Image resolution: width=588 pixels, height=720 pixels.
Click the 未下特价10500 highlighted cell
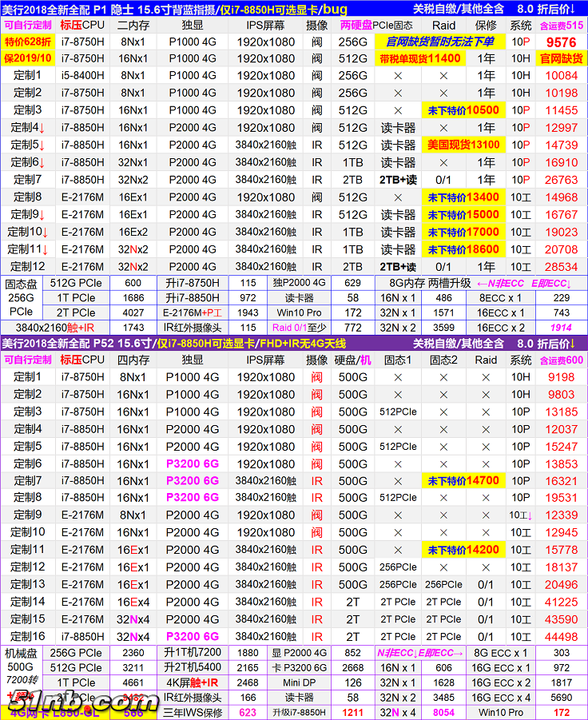(463, 110)
